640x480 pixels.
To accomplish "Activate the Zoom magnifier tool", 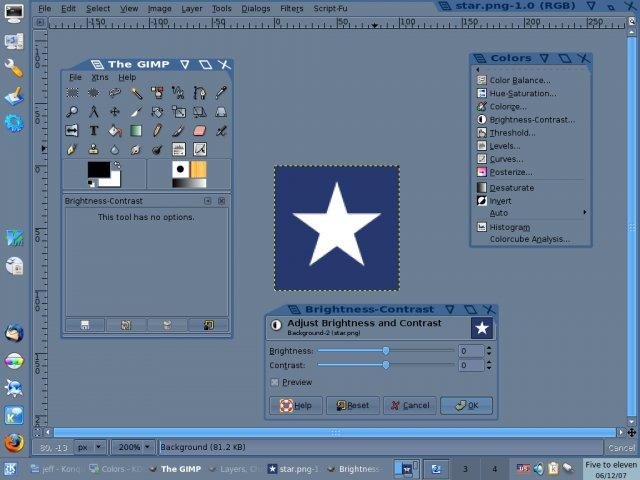I will [x=73, y=112].
